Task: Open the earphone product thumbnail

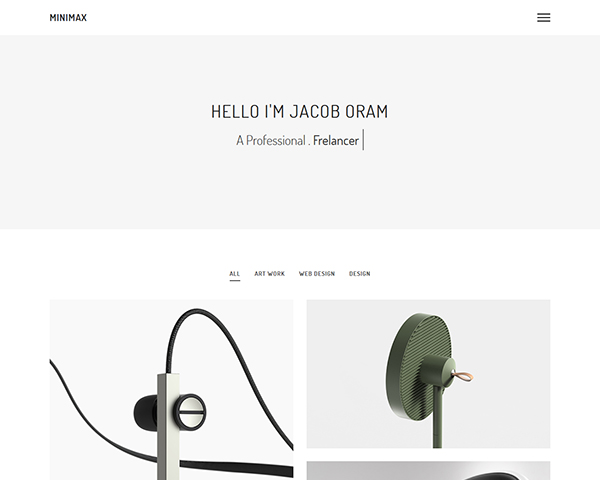Action: point(171,390)
